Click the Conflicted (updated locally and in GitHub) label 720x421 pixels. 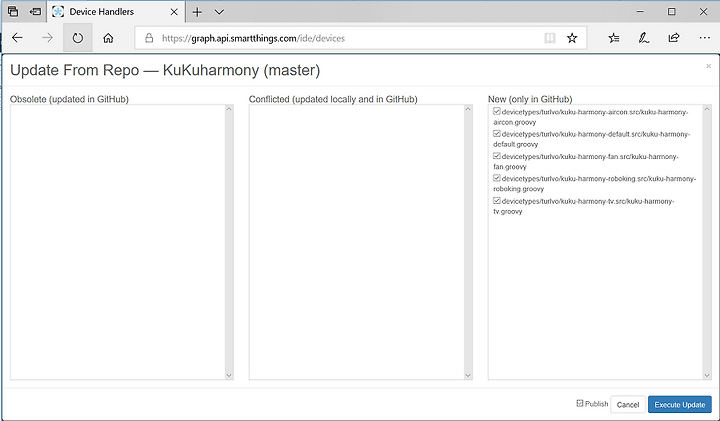pyautogui.click(x=333, y=99)
